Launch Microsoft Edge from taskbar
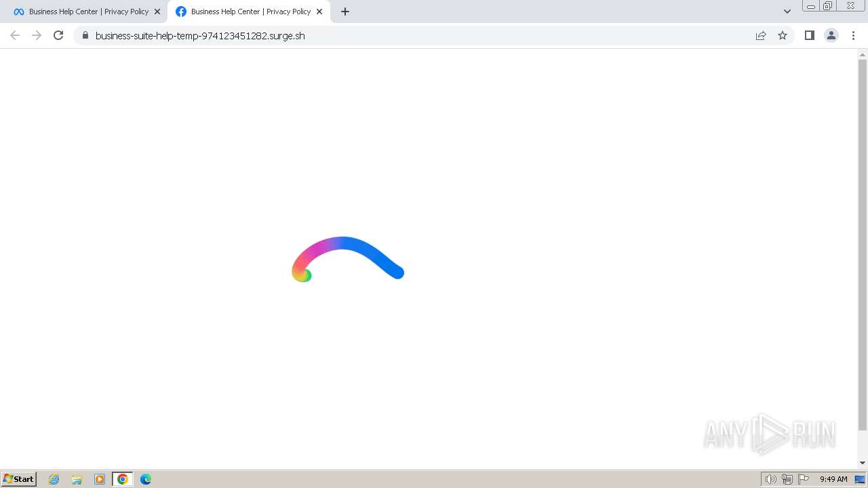 [x=146, y=479]
